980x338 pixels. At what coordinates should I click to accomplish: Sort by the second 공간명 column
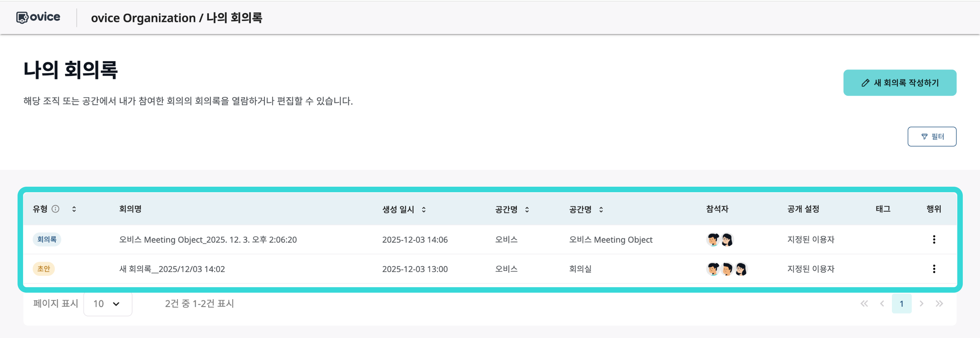point(601,209)
